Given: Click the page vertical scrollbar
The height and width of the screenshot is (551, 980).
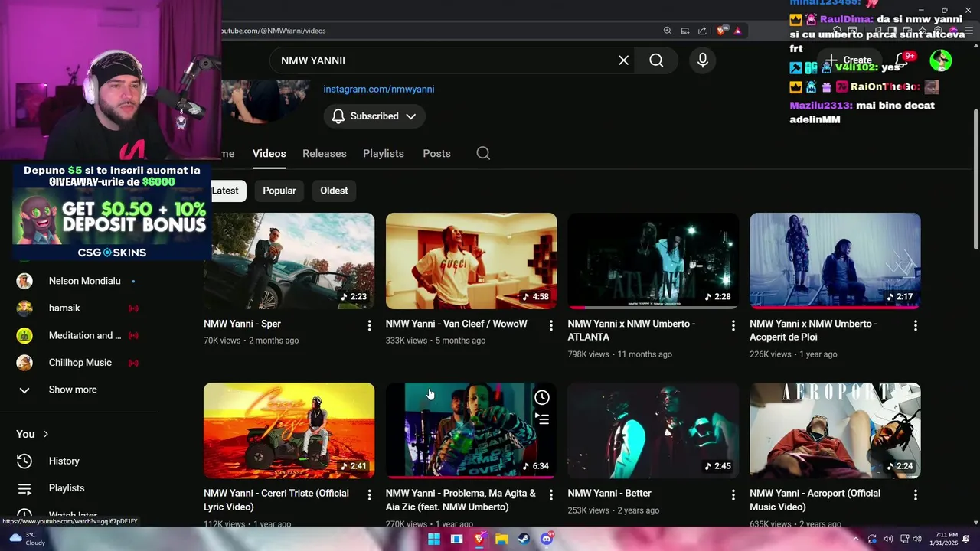Looking at the screenshot, I should (975, 180).
